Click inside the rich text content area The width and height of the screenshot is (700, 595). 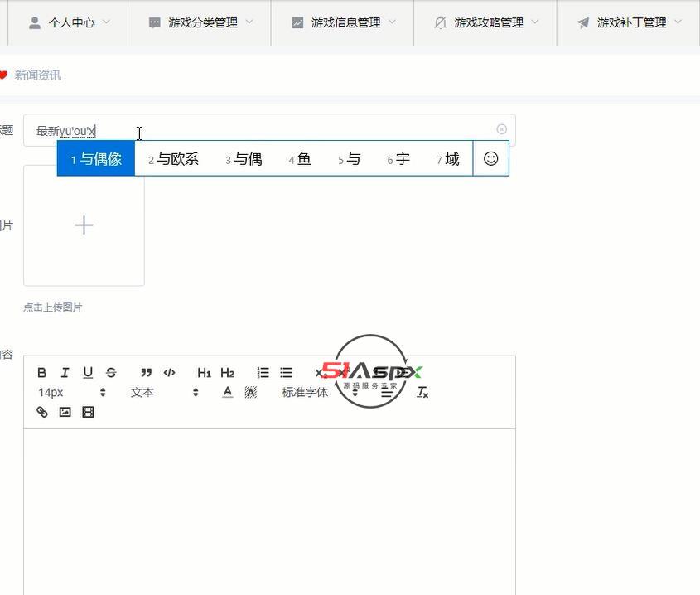[269, 511]
